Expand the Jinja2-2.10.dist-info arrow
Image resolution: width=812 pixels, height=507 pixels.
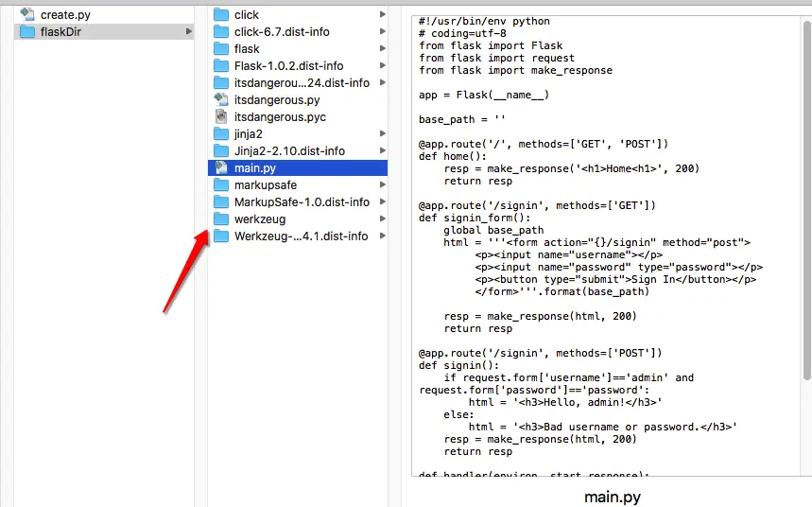(382, 150)
